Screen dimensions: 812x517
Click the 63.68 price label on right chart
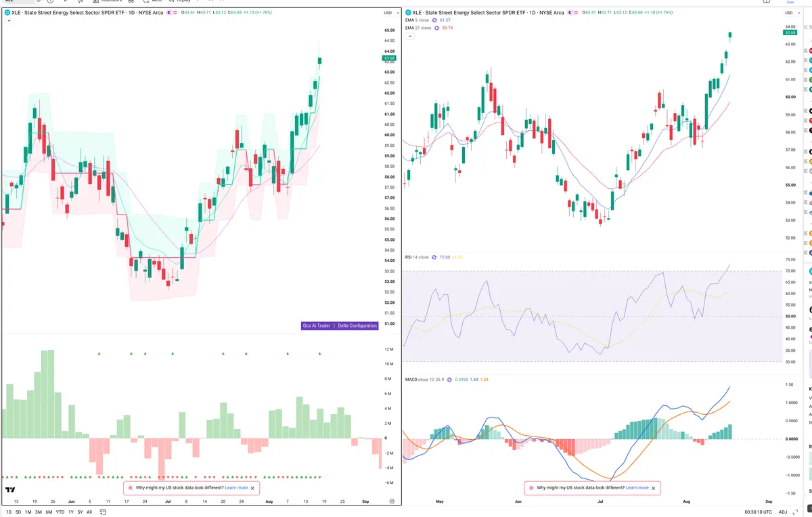[x=790, y=32]
